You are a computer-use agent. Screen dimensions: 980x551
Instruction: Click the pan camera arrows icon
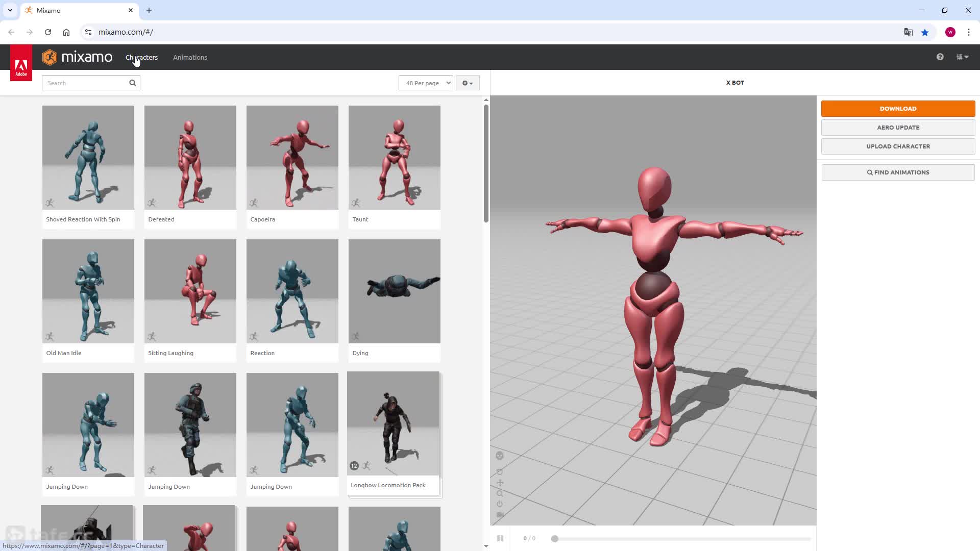click(x=500, y=483)
